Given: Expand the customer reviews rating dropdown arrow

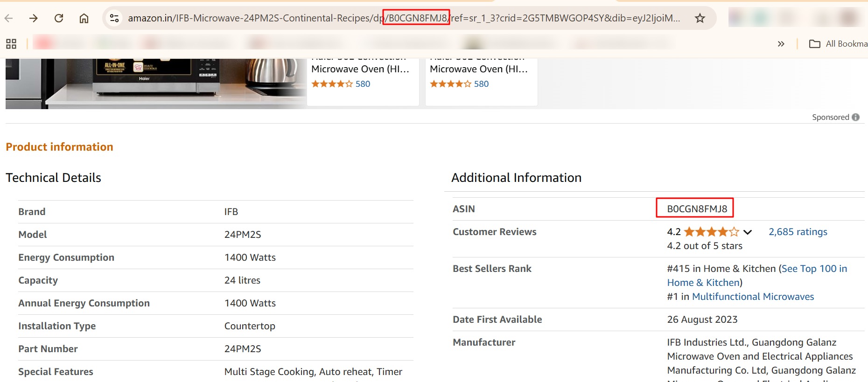Looking at the screenshot, I should pyautogui.click(x=748, y=232).
